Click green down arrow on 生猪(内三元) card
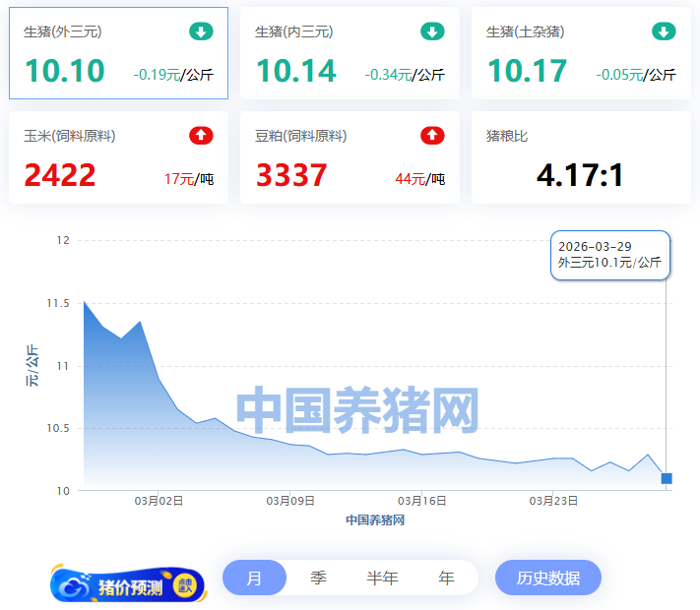 coord(432,31)
